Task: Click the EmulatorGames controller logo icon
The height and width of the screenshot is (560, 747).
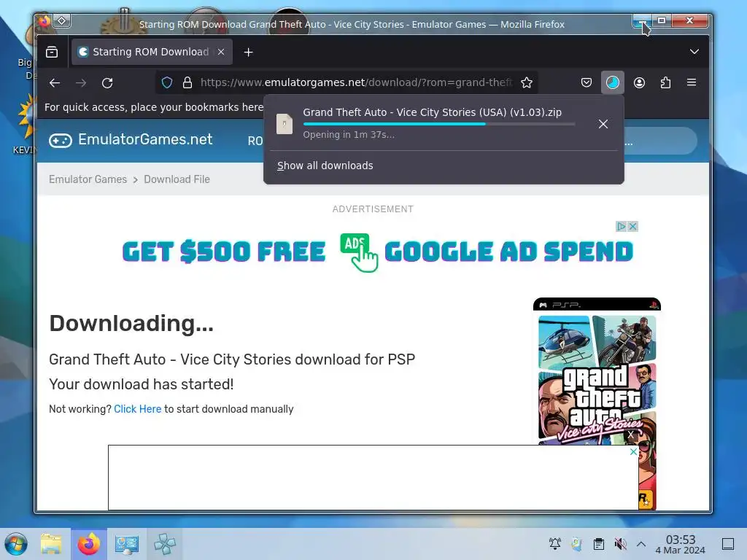Action: [x=61, y=141]
